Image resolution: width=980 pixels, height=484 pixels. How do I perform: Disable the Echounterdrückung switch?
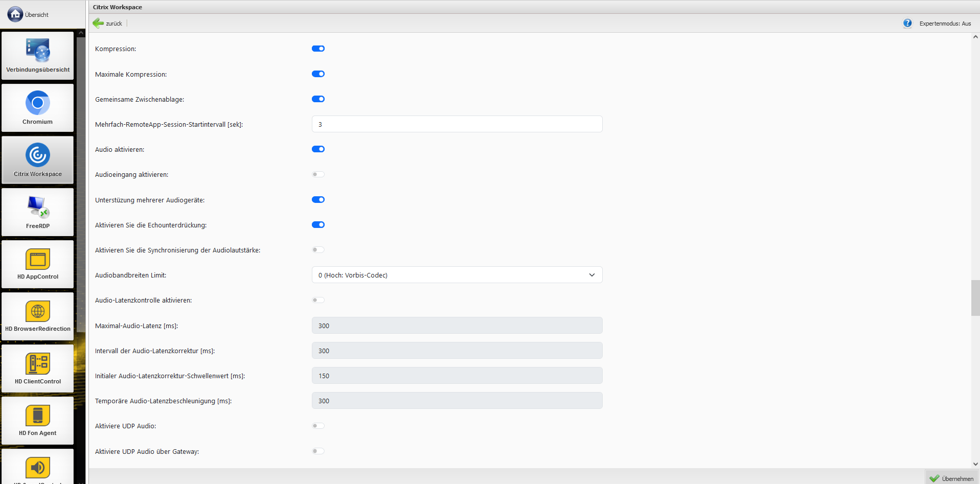[318, 224]
